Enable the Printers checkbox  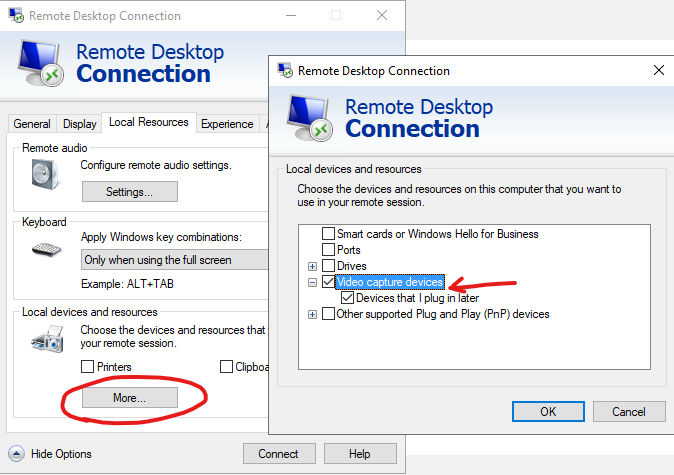pyautogui.click(x=87, y=366)
